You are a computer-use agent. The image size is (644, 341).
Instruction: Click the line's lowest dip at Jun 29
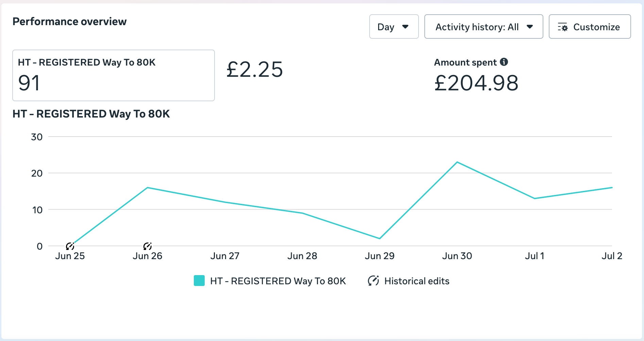380,238
